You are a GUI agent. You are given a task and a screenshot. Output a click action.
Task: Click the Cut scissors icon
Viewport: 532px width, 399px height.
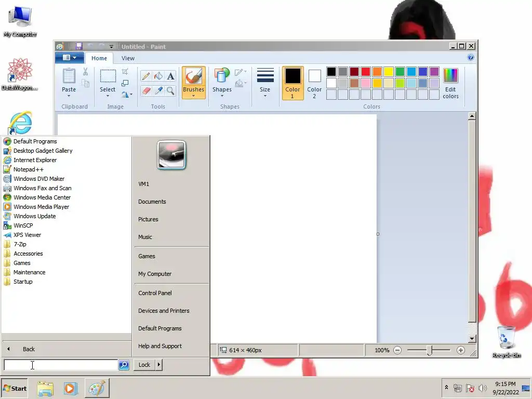coord(86,72)
